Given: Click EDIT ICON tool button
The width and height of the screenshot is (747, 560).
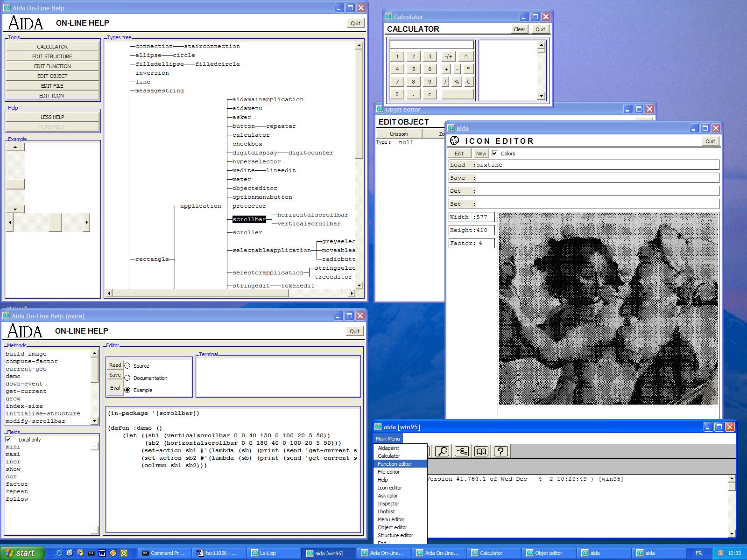Looking at the screenshot, I should 52,96.
